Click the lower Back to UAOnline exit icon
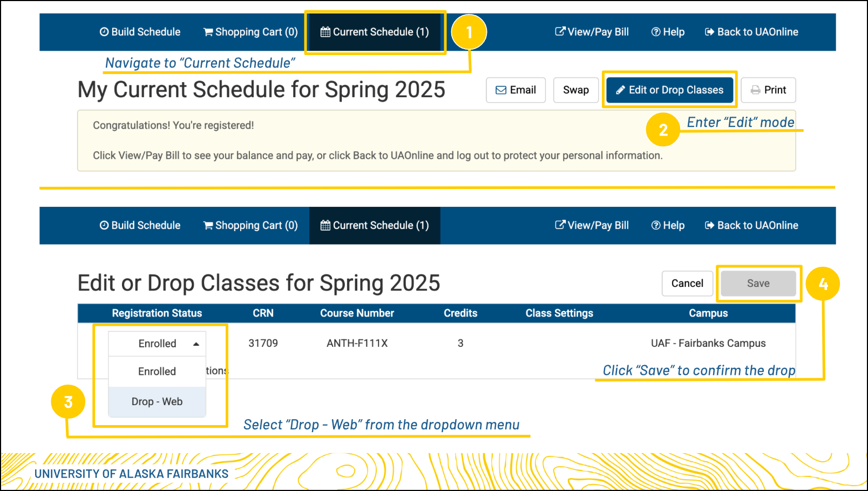 point(709,225)
